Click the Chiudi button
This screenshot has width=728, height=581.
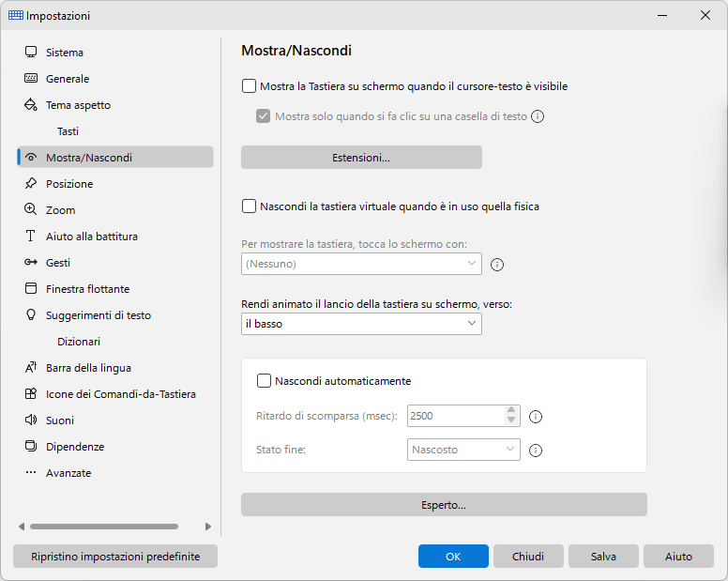528,557
